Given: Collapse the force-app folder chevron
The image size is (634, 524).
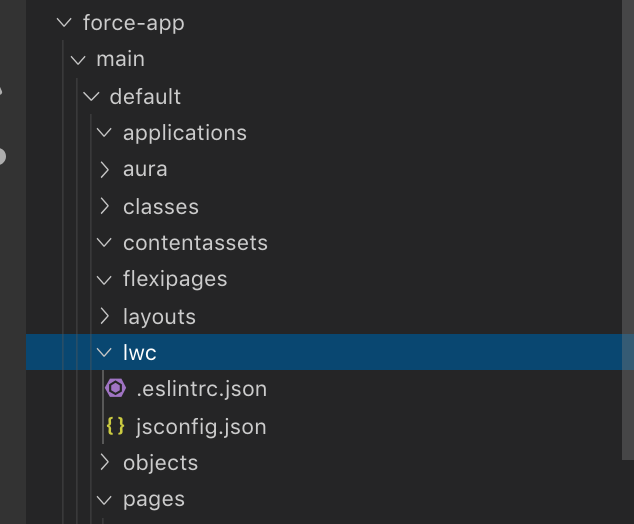Looking at the screenshot, I should click(64, 22).
